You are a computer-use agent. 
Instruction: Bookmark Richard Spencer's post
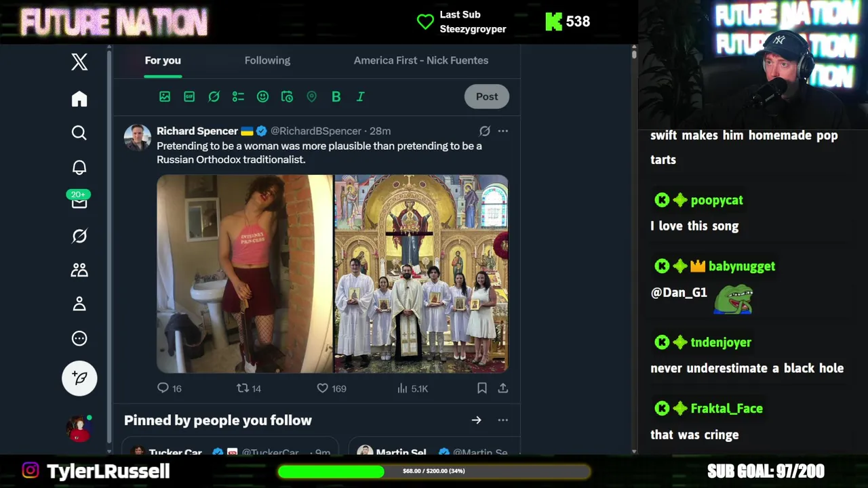[x=481, y=388]
